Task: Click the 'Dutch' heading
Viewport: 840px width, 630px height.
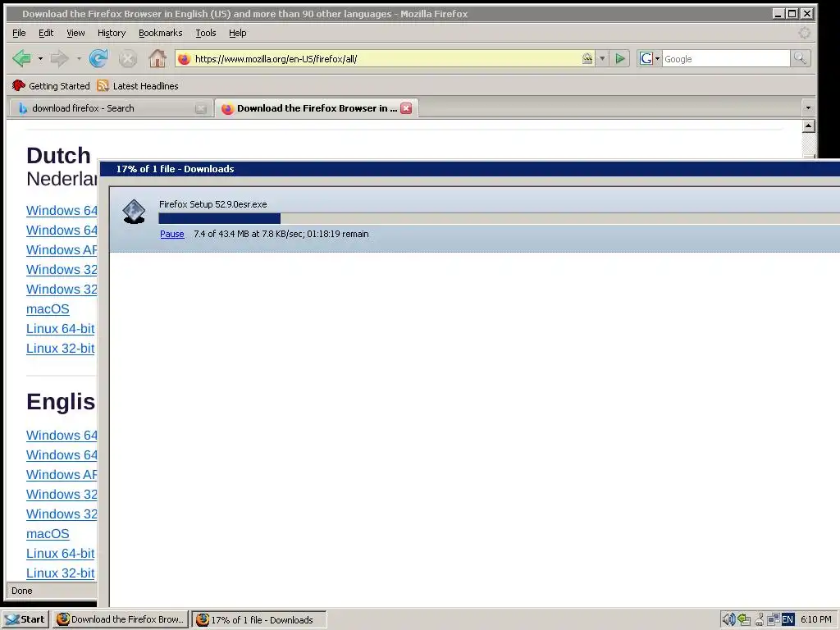Action: coord(58,155)
